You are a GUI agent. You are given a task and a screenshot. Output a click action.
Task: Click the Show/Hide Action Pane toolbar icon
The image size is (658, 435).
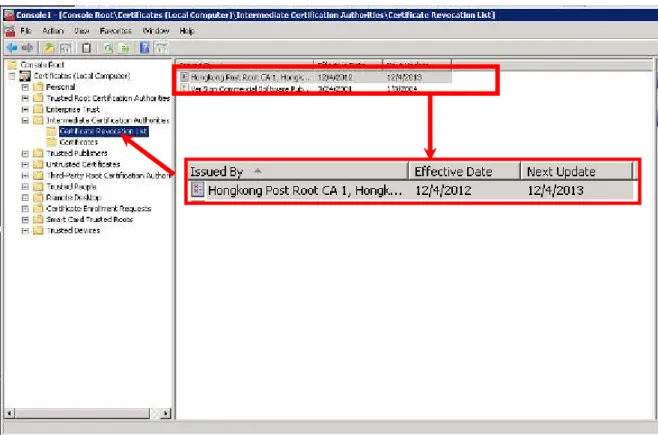162,48
